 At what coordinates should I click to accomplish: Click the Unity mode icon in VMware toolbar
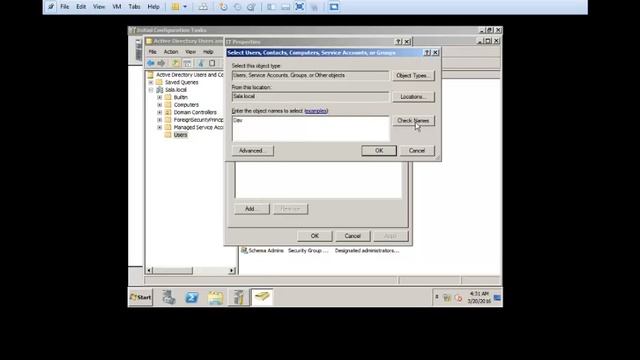(314, 7)
